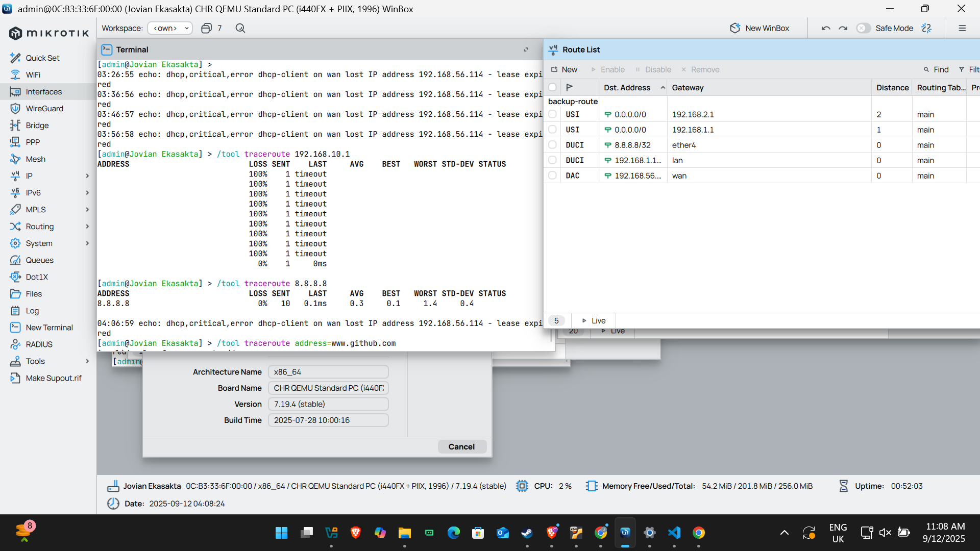Click the 192.168.56 route destination cell
This screenshot has height=551, width=980.
(x=633, y=176)
